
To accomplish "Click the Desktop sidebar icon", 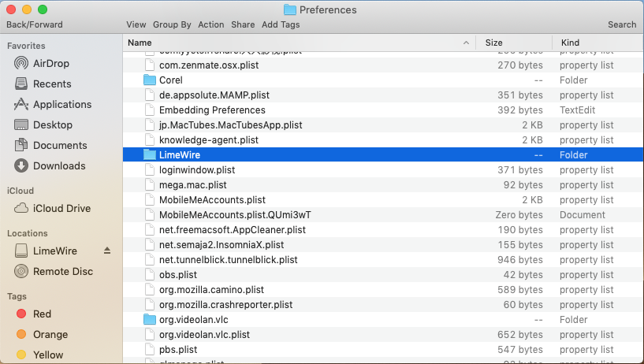I will coord(21,124).
